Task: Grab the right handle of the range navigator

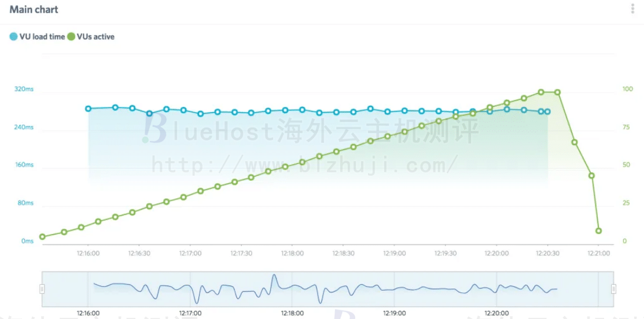Action: pos(614,289)
